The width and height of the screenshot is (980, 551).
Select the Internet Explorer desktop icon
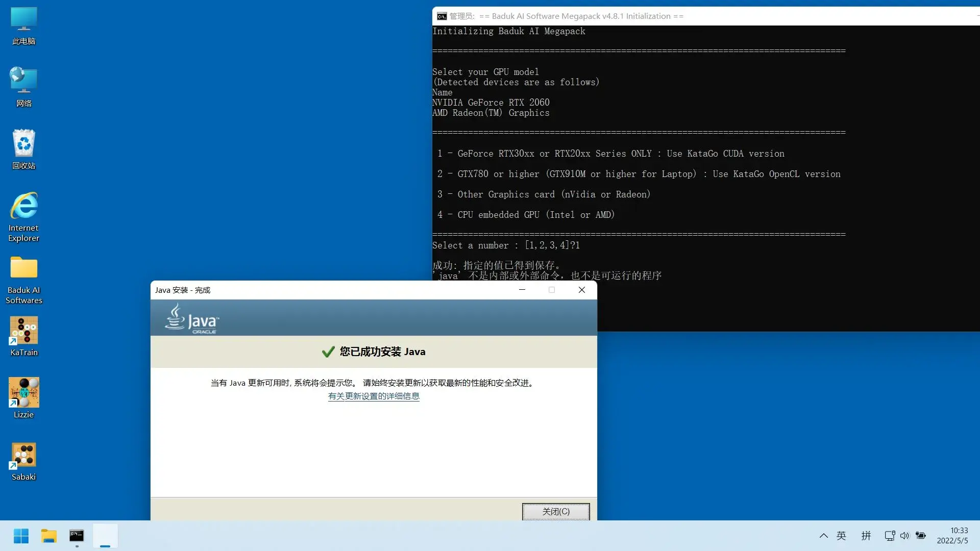23,217
